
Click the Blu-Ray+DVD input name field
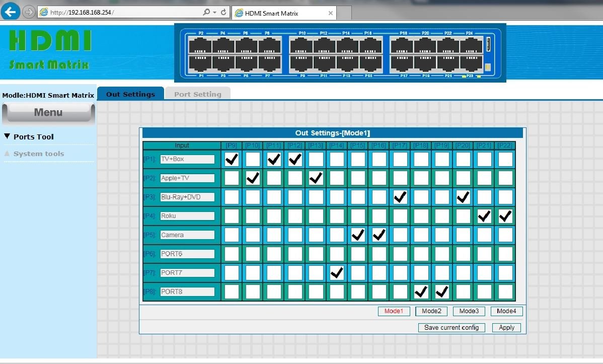[x=187, y=197]
